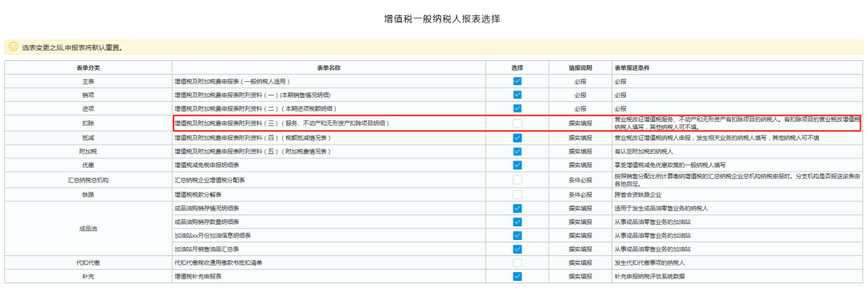
Task: Click the smiley face notice icon
Action: [14, 47]
